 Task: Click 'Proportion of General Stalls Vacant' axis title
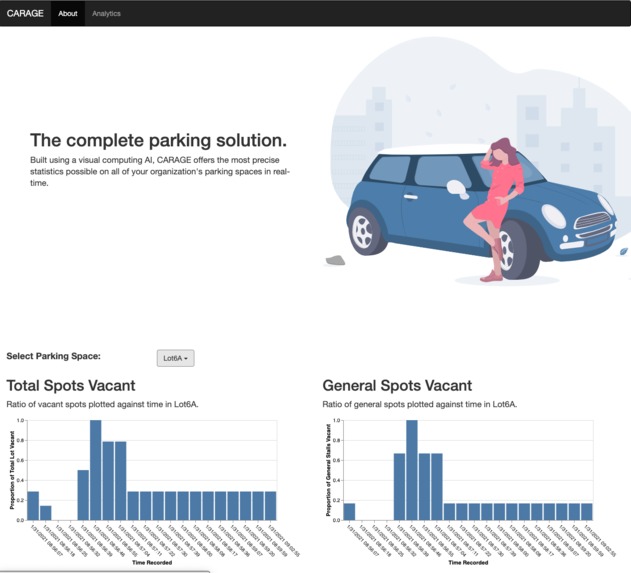(x=328, y=470)
